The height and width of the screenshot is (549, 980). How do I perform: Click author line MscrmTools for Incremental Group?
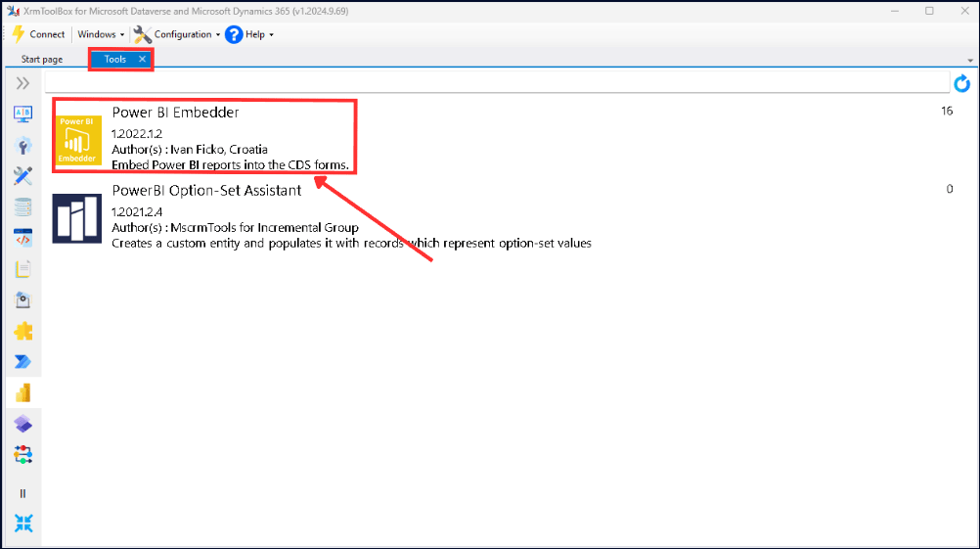coord(235,228)
